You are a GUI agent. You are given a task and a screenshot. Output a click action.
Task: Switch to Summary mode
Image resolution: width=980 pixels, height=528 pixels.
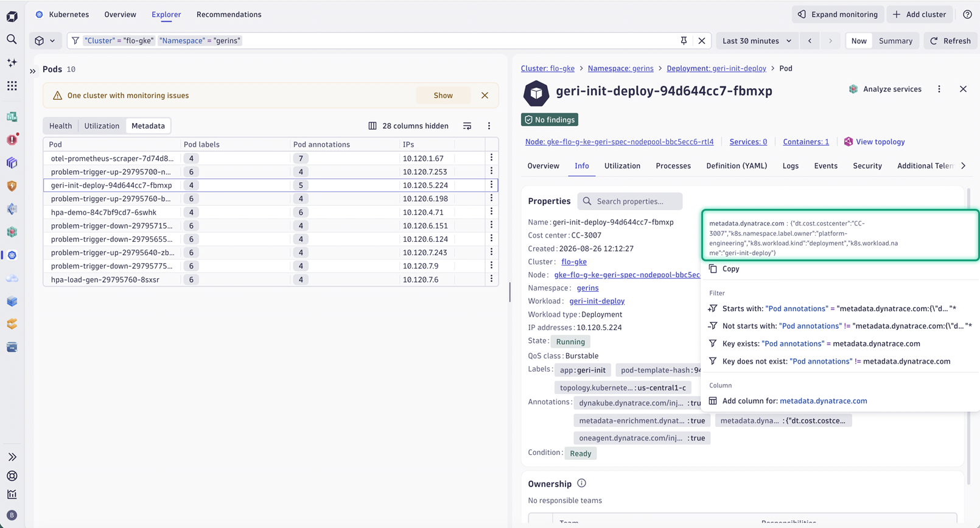coord(895,41)
